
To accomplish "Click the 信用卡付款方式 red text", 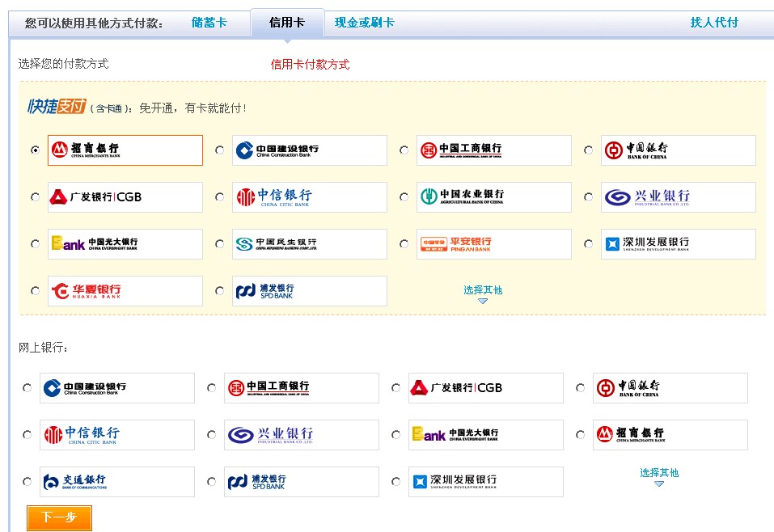I will [x=310, y=64].
